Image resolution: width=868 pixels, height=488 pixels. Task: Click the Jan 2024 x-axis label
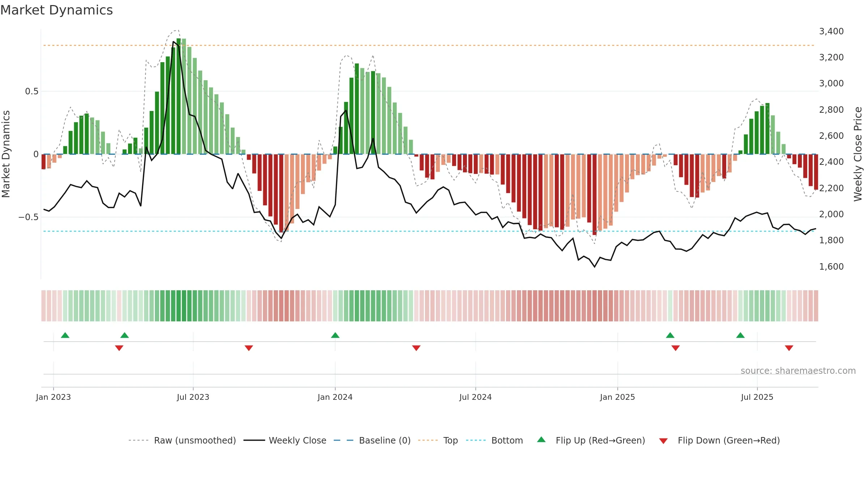pos(335,397)
